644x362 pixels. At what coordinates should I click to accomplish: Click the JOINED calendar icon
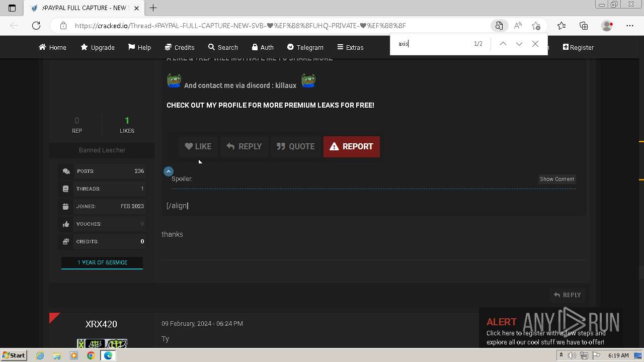(66, 207)
